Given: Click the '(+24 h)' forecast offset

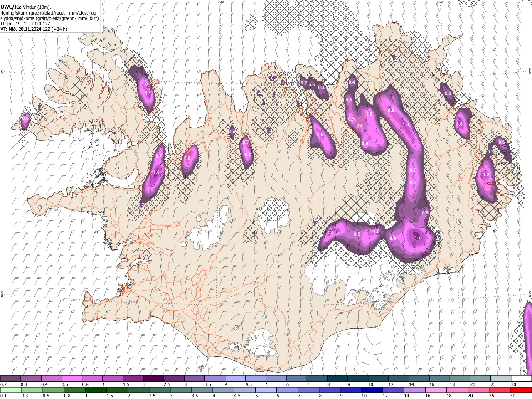Looking at the screenshot, I should coord(60,29).
